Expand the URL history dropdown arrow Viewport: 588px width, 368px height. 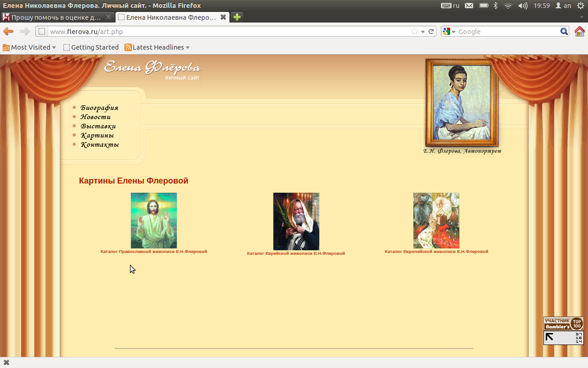(423, 32)
